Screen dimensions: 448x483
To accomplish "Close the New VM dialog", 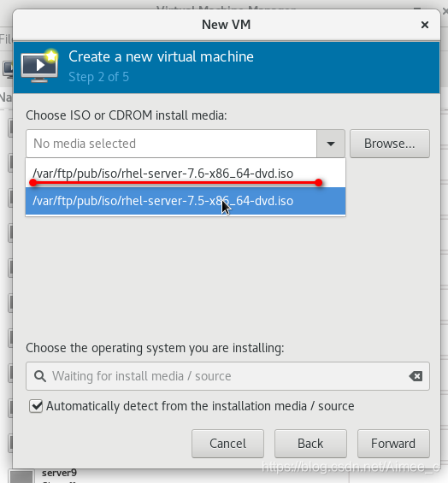I will (x=425, y=25).
